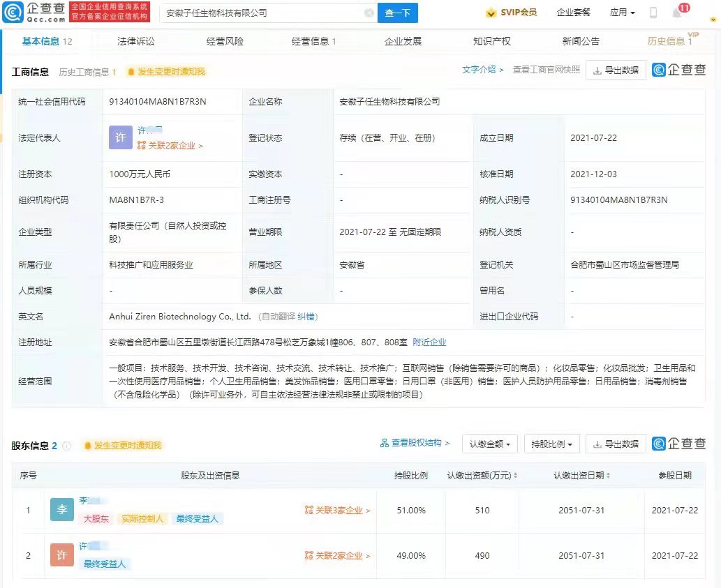Screen dimensions: 721x588
Task: Click the 许 shareholder avatar in row 2
Action: point(62,555)
